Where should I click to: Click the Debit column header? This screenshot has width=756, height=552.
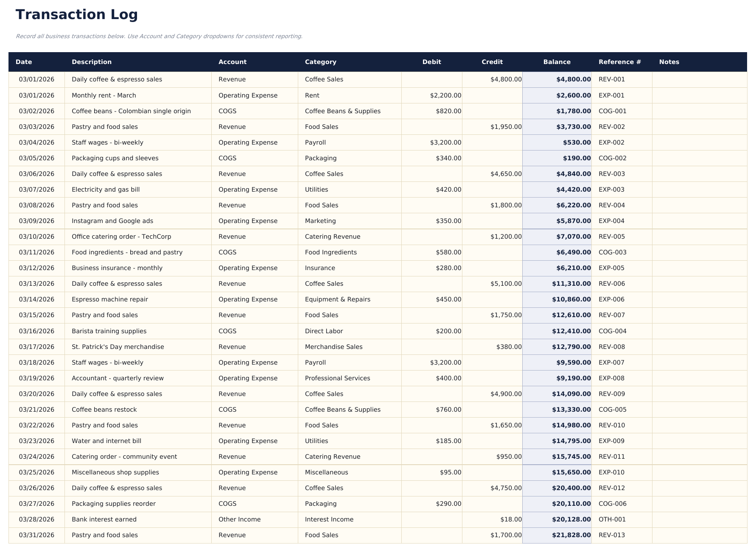pyautogui.click(x=431, y=62)
